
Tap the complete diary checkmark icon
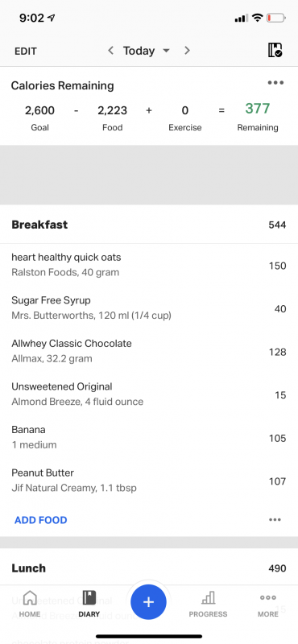275,50
